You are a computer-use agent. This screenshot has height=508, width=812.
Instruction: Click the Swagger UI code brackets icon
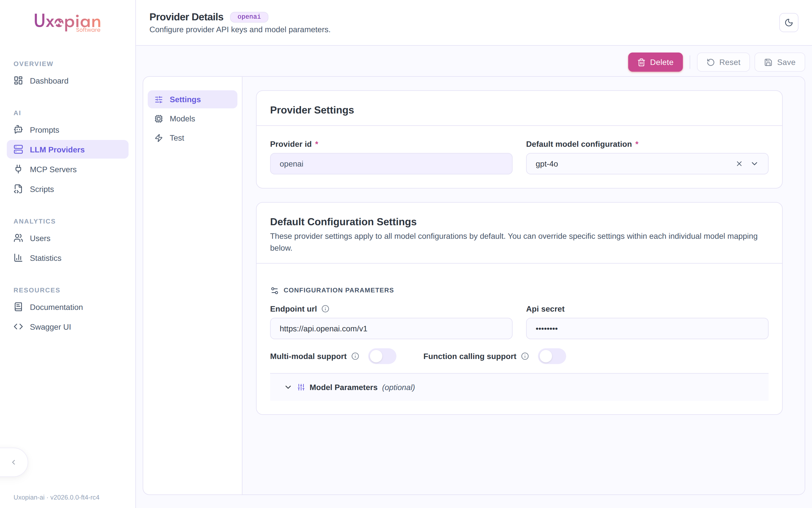tap(18, 327)
